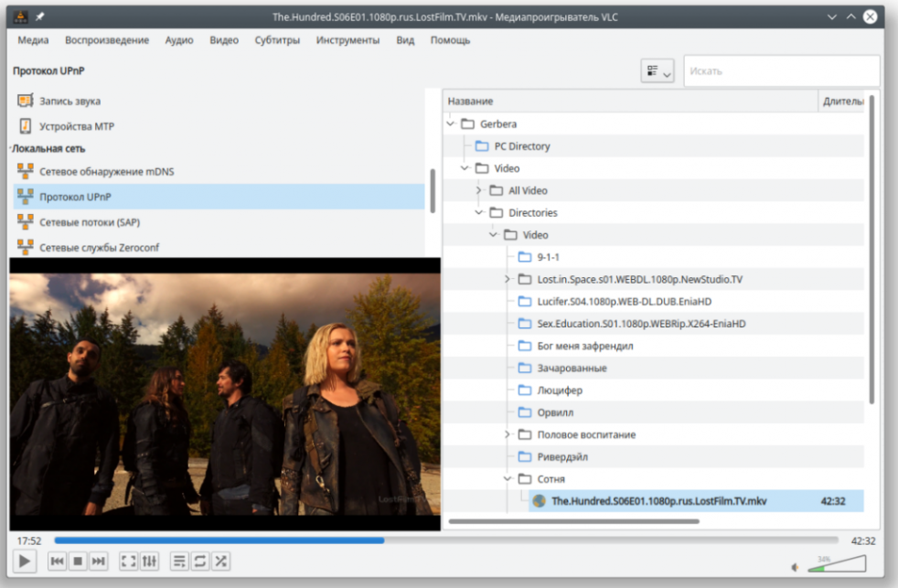Click the video playback area
This screenshot has width=898, height=588.
[x=225, y=394]
